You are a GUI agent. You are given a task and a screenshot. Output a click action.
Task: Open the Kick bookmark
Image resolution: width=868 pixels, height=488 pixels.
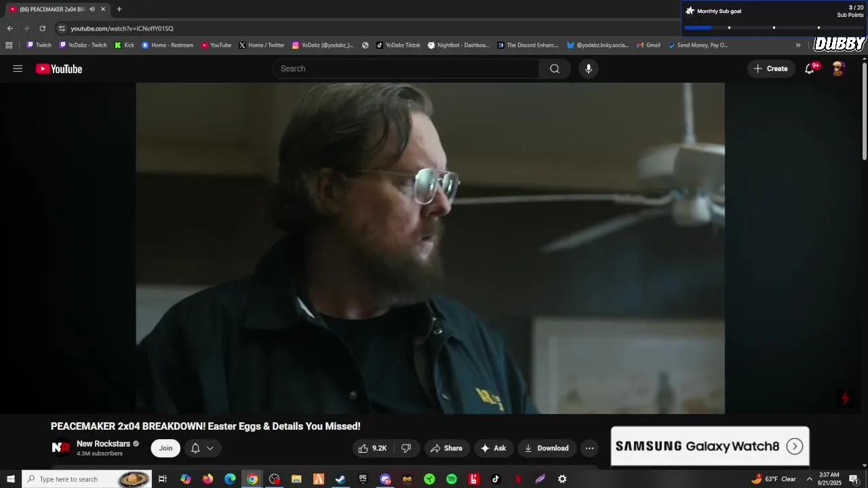click(x=124, y=45)
